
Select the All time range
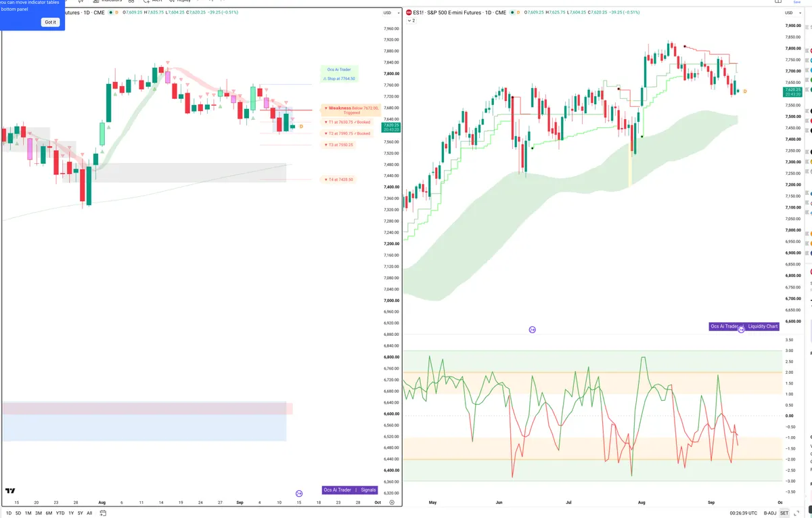click(89, 513)
